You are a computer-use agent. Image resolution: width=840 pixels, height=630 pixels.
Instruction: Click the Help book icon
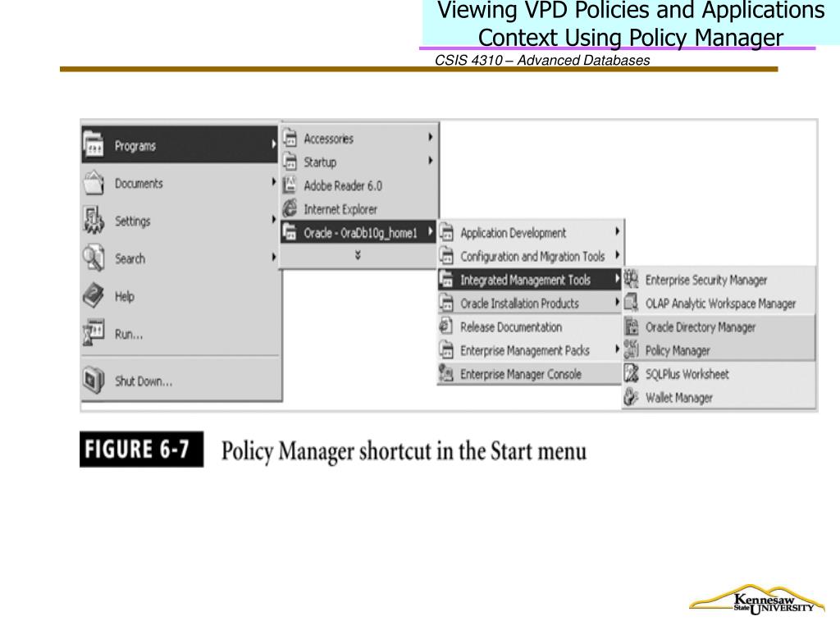pyautogui.click(x=94, y=295)
